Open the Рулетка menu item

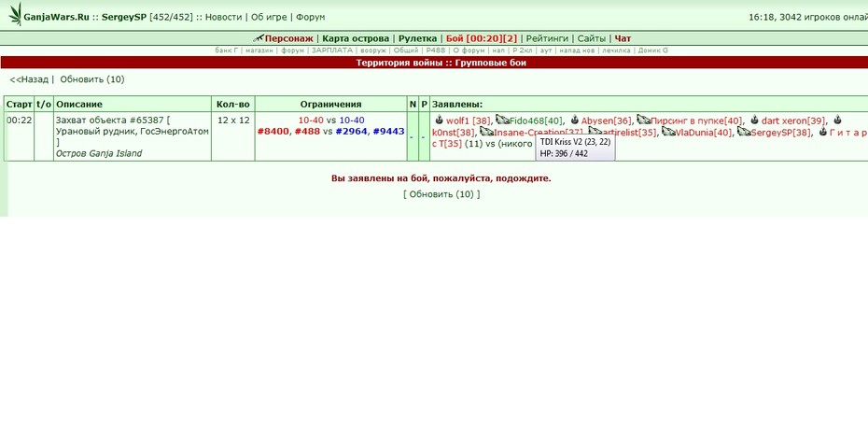click(417, 38)
